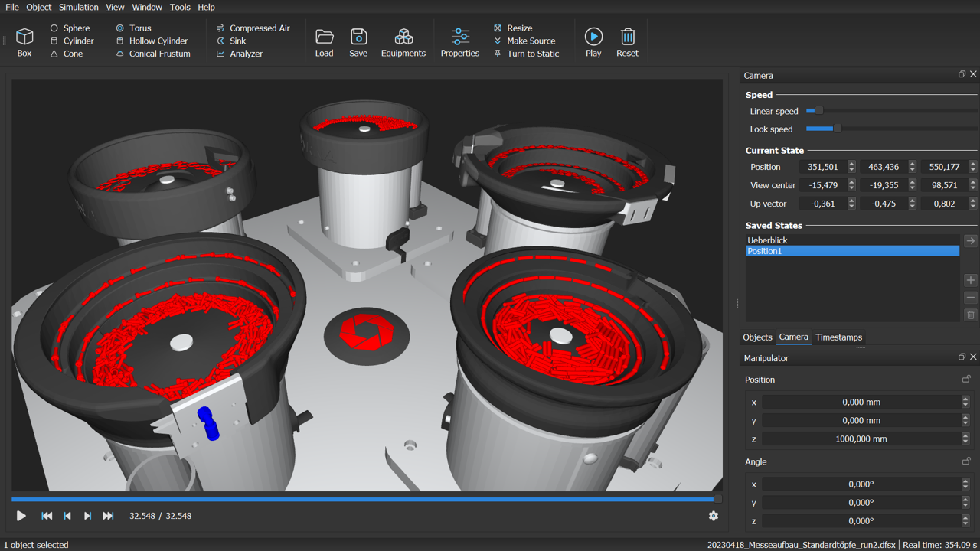Jump to first frame

click(47, 516)
